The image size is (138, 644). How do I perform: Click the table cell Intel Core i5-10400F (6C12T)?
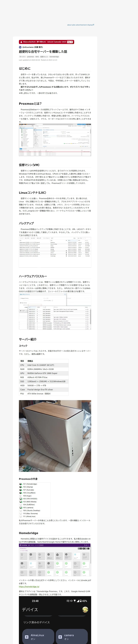point(47,365)
